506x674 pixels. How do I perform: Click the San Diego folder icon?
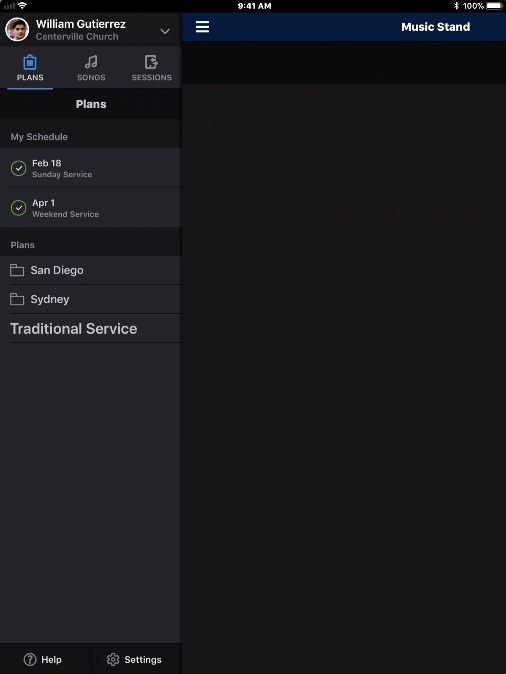click(17, 270)
